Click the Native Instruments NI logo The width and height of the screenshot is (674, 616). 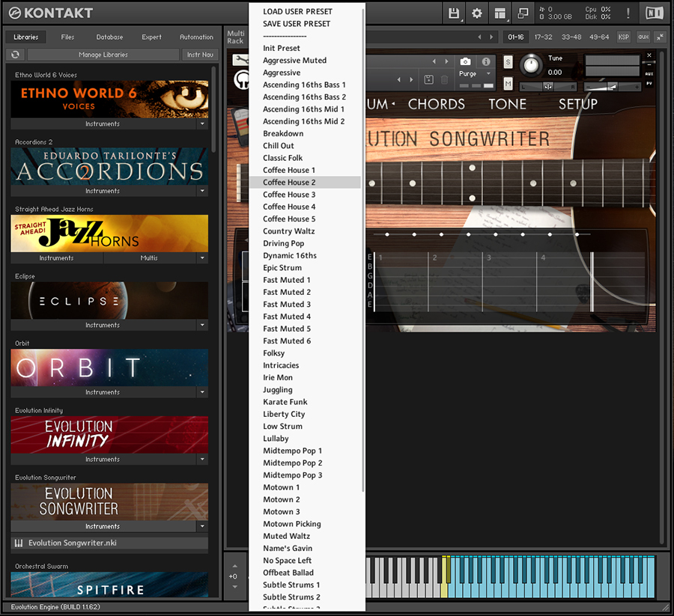(655, 13)
